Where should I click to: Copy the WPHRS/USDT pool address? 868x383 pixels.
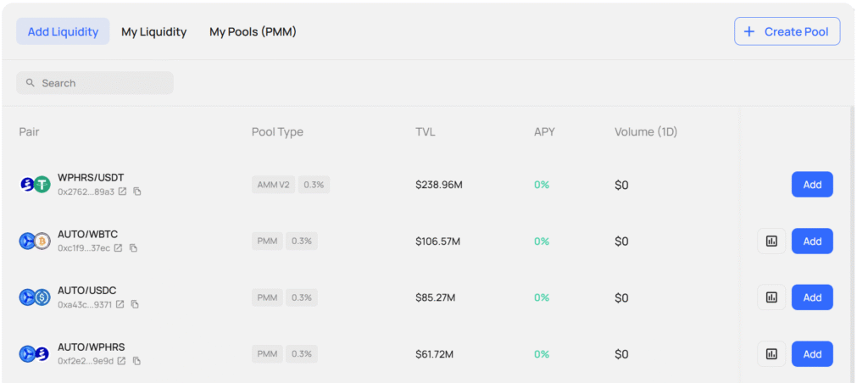coord(137,191)
